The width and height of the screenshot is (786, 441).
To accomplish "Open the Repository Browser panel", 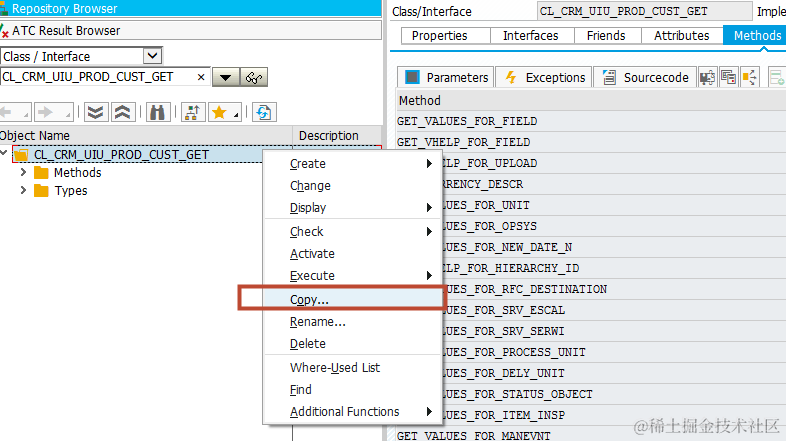I will point(190,9).
